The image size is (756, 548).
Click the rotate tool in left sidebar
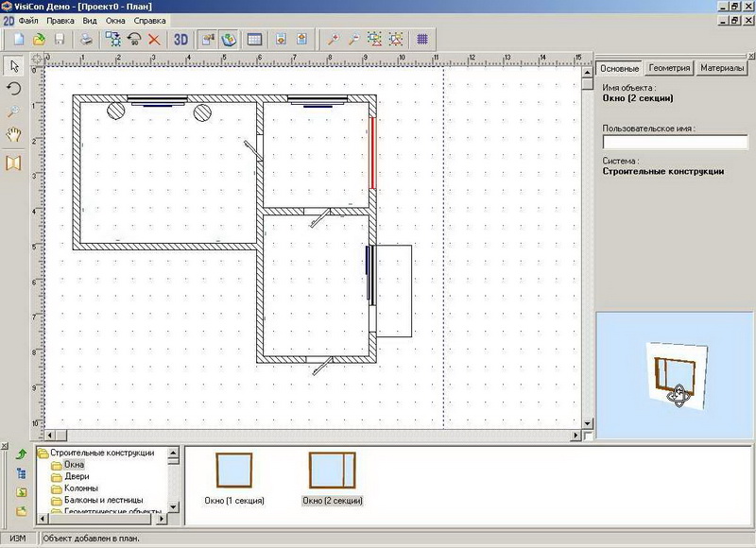click(x=13, y=89)
